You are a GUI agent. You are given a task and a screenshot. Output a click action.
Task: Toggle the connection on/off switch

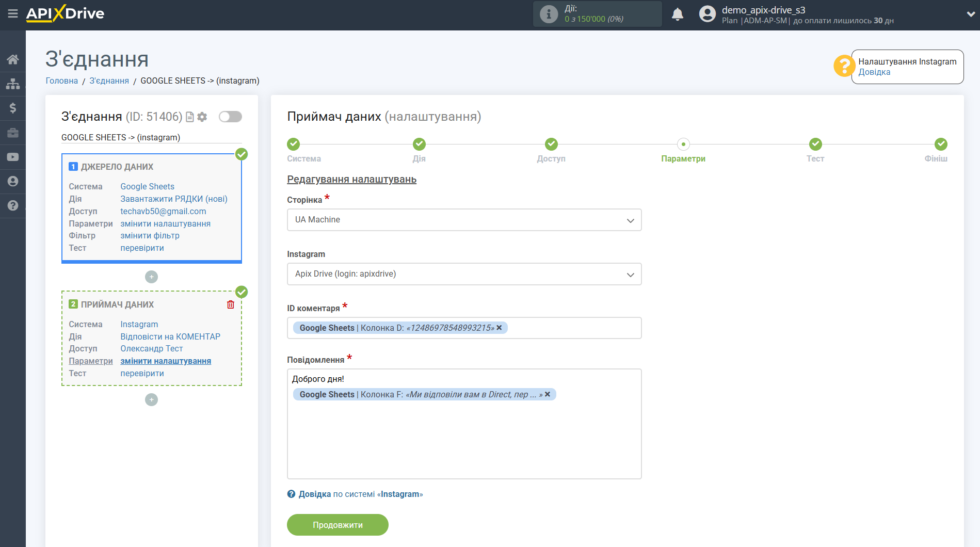[230, 117]
